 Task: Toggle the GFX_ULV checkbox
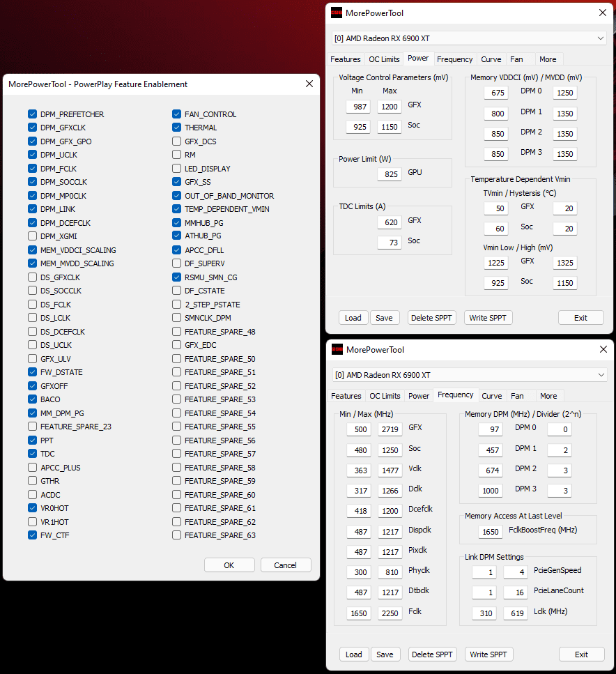tap(32, 358)
